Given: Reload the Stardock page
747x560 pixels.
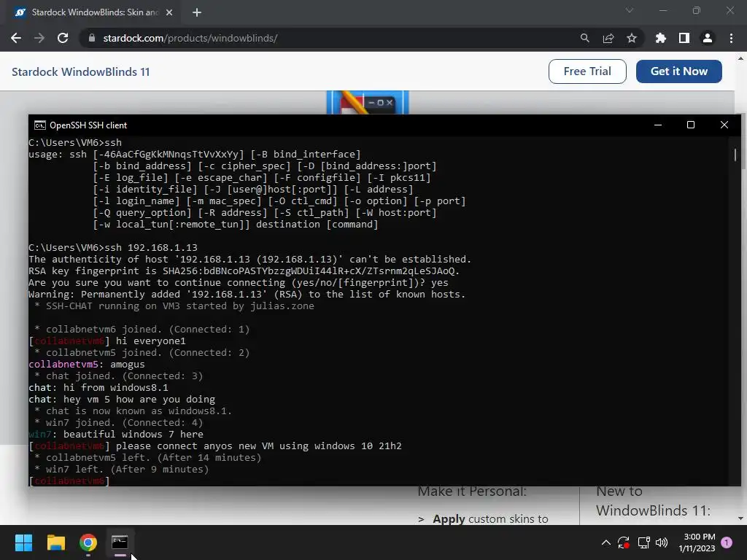Looking at the screenshot, I should click(63, 38).
